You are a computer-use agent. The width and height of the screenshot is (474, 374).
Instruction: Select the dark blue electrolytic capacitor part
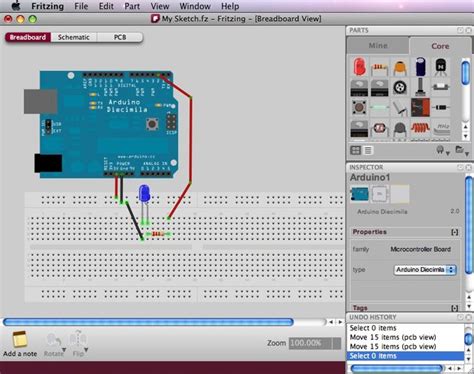pyautogui.click(x=420, y=66)
